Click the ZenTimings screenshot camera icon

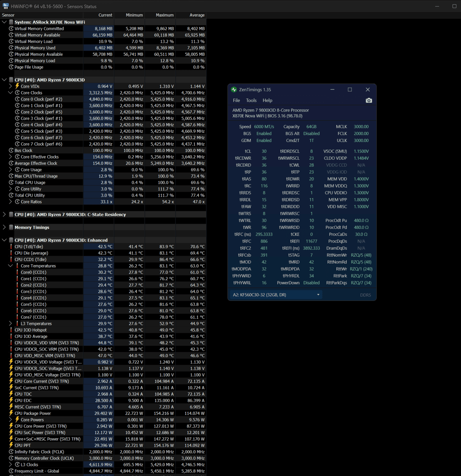click(x=369, y=100)
